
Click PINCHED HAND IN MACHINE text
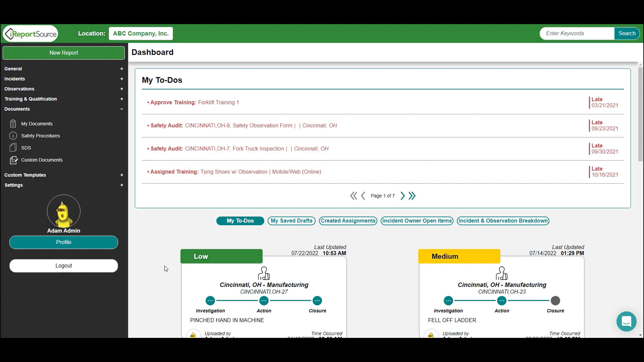click(x=227, y=320)
